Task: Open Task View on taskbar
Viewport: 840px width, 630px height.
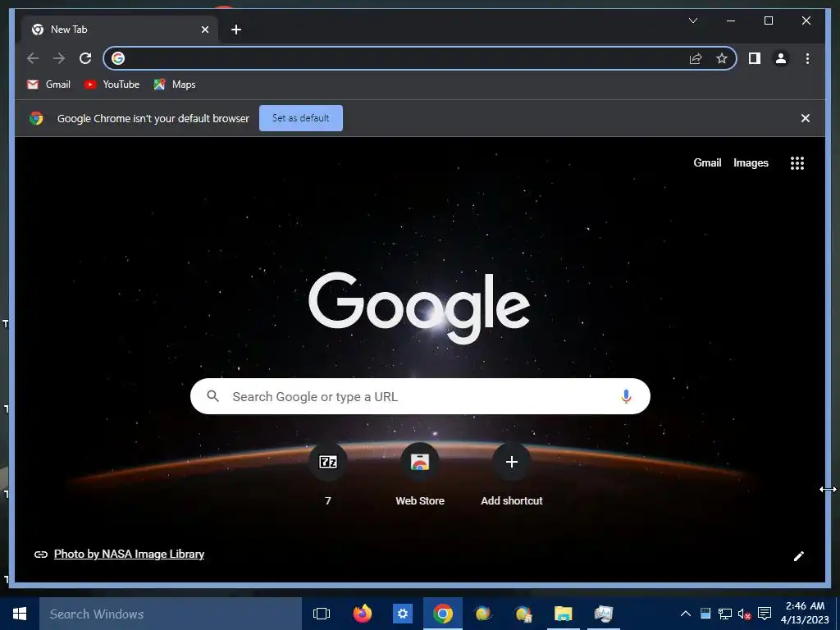Action: coord(322,614)
